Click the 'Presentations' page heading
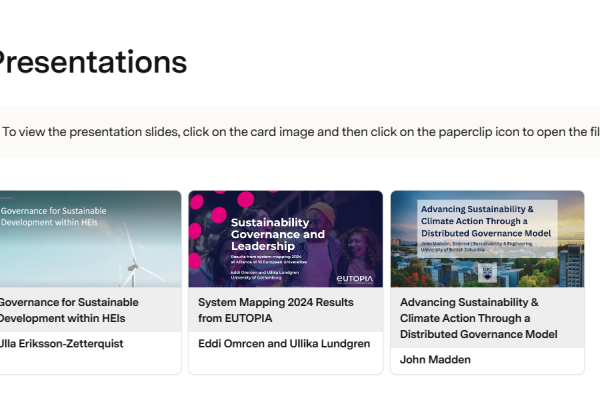Image resolution: width=600 pixels, height=400 pixels. (x=92, y=62)
